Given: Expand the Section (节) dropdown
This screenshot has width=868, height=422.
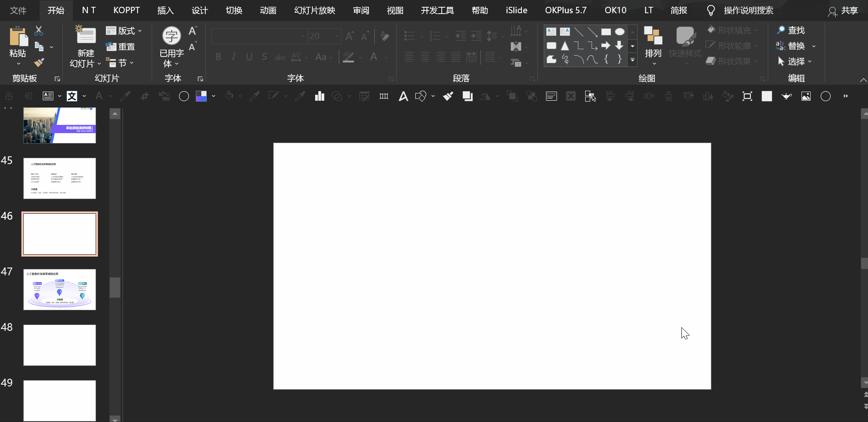Looking at the screenshot, I should pyautogui.click(x=120, y=62).
